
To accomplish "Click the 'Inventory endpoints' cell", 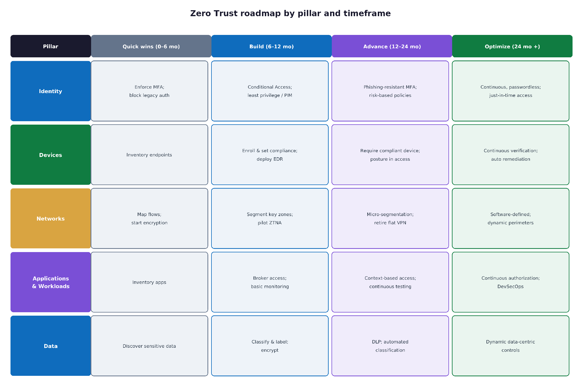I will coord(149,155).
